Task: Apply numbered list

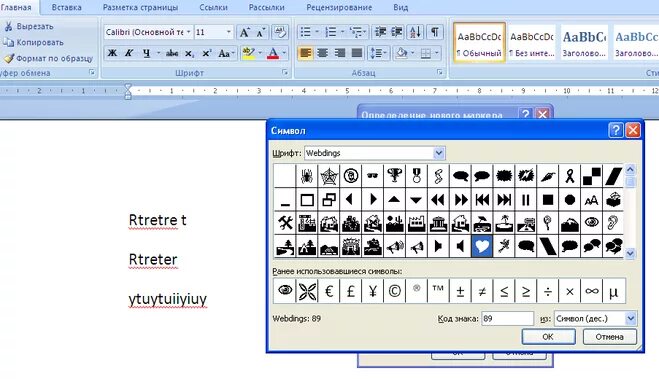Action: click(x=331, y=32)
